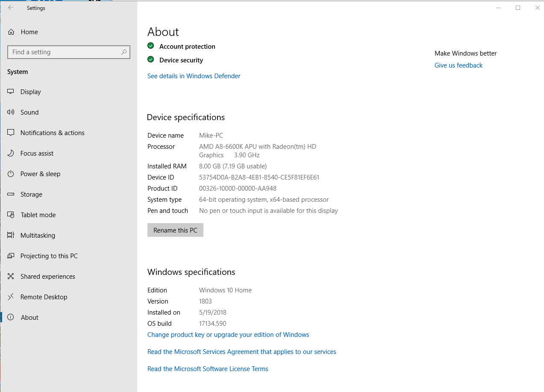Click the 64-bit operating system text
This screenshot has width=544, height=392.
coord(264,200)
